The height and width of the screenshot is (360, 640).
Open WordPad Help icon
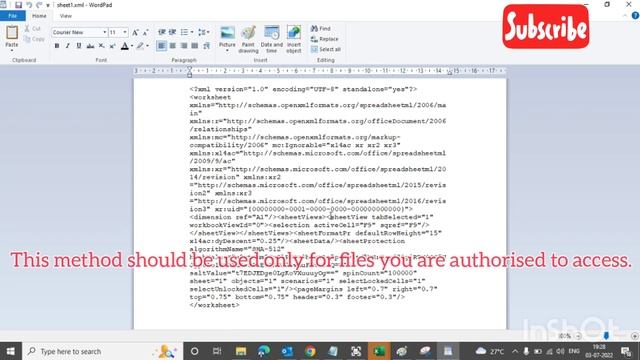click(x=635, y=16)
